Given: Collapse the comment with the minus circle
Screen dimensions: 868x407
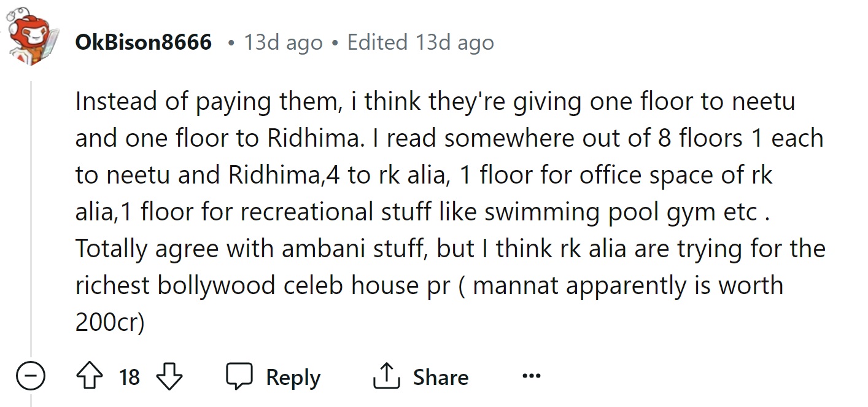Looking at the screenshot, I should tap(30, 377).
